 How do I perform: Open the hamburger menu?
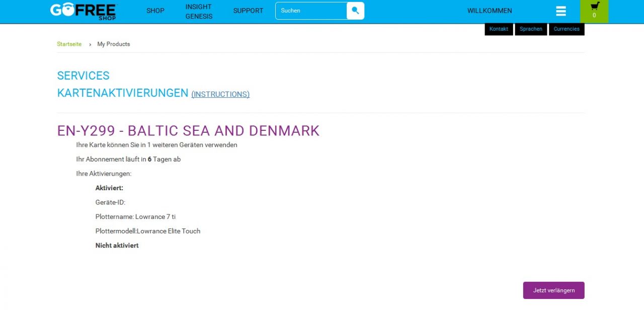pos(561,11)
